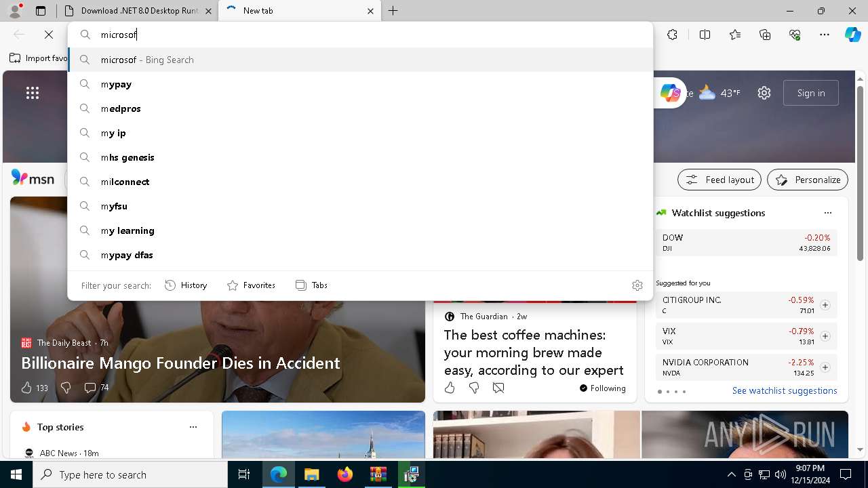Open See watchlist suggestions link
The image size is (868, 488).
[785, 390]
